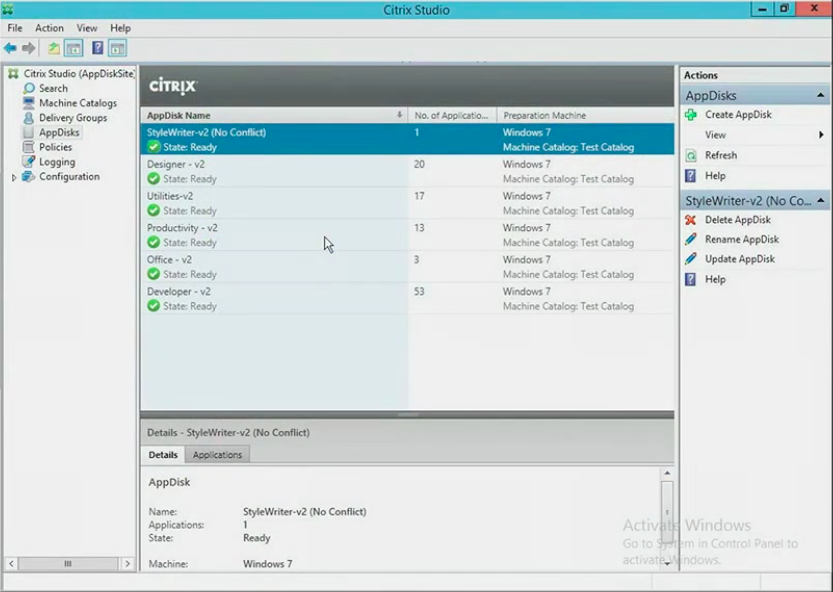Switch to the Applications tab
This screenshot has height=592, width=833.
217,455
